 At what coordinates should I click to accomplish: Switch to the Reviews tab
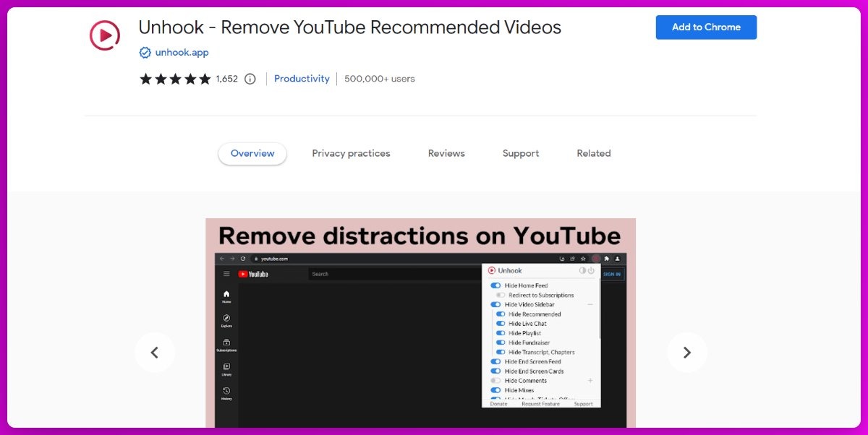[446, 152]
